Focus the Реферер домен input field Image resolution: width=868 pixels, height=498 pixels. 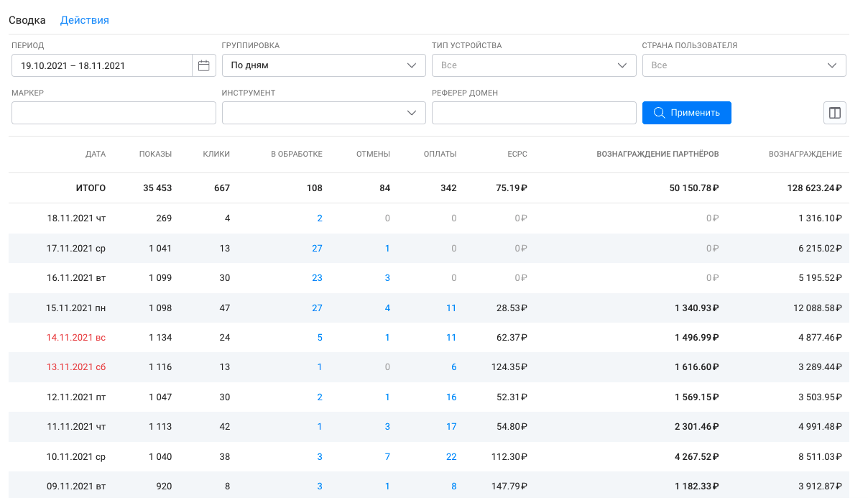(534, 113)
